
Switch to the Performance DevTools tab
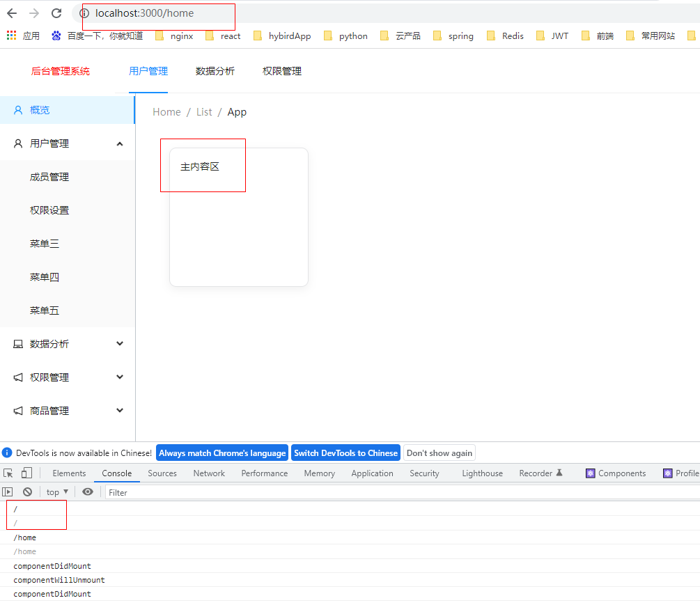pyautogui.click(x=264, y=473)
